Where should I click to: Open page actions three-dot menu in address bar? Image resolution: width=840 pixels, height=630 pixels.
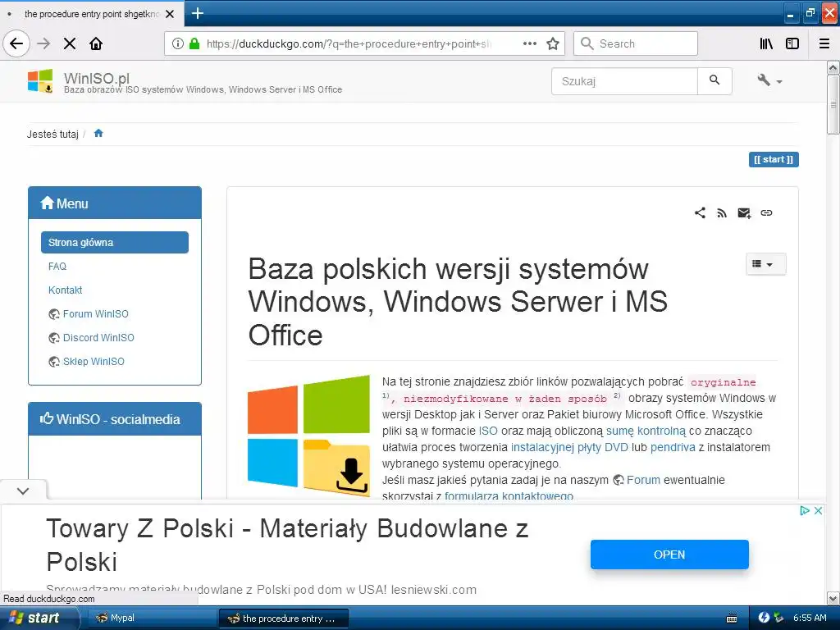[530, 43]
